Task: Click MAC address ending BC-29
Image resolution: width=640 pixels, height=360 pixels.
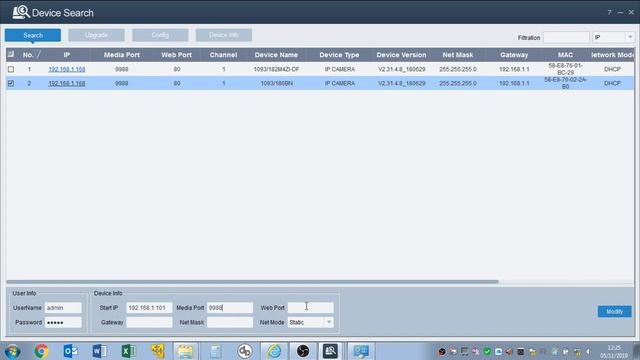Action: point(565,69)
